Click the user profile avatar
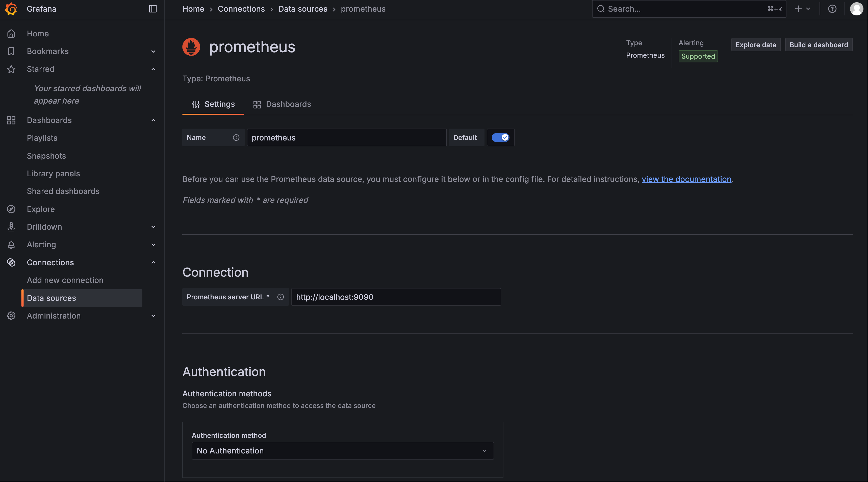 pos(856,9)
